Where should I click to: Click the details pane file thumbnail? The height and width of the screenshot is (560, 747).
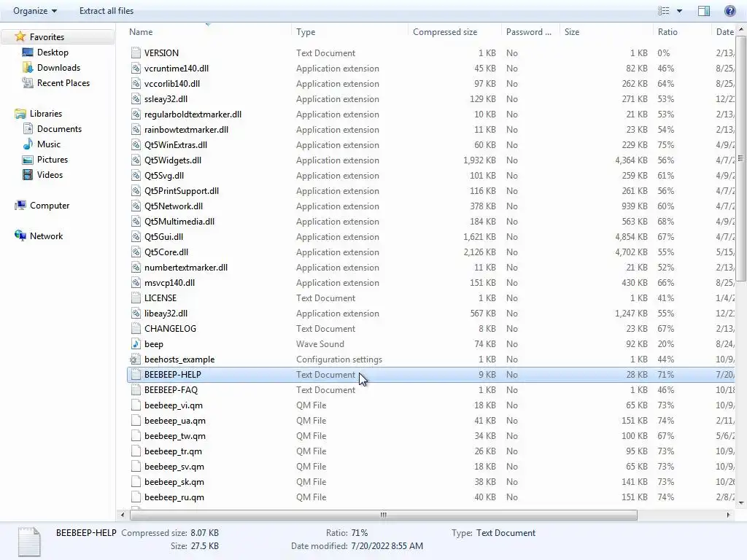click(29, 542)
